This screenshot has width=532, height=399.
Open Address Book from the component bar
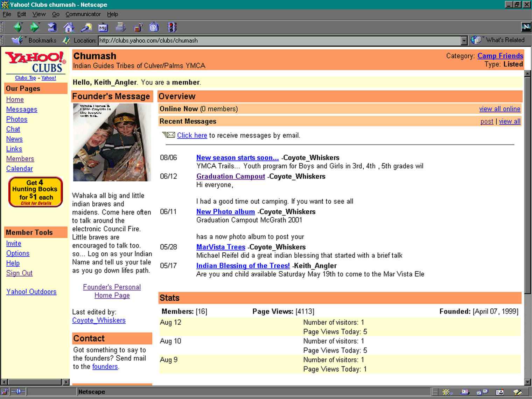[x=500, y=392]
